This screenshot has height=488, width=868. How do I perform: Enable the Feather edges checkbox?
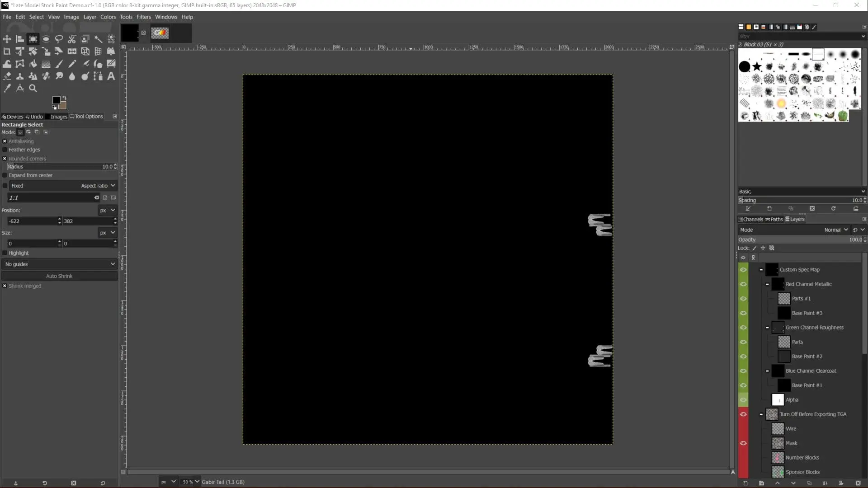point(5,150)
